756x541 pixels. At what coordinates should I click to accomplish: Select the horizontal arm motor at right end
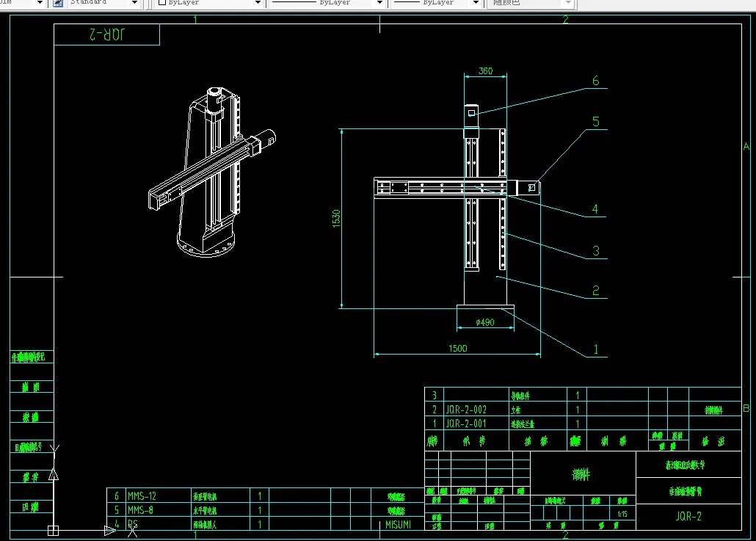(528, 187)
